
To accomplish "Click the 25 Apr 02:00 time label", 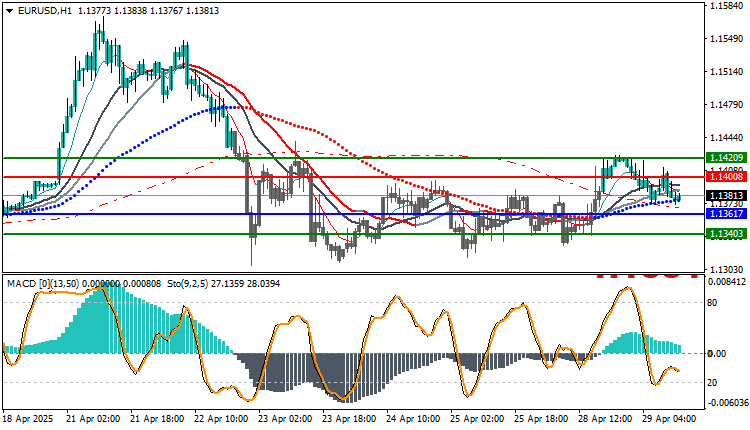I will click(x=477, y=419).
